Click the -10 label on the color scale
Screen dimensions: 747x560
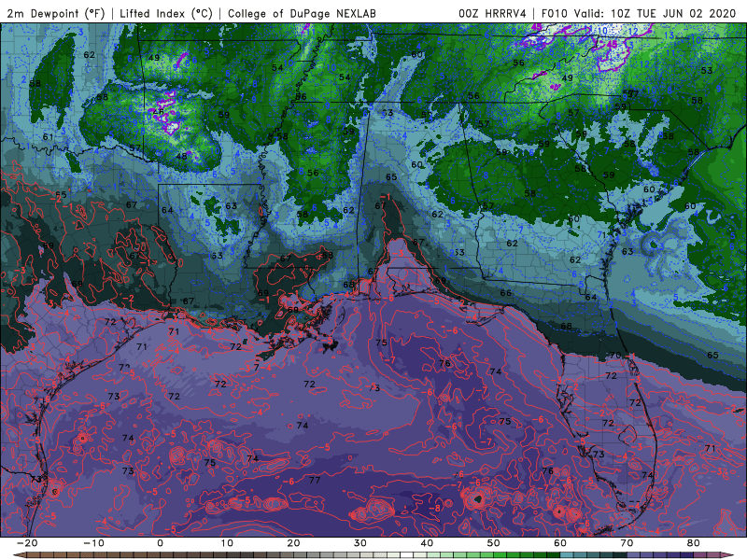coord(93,543)
